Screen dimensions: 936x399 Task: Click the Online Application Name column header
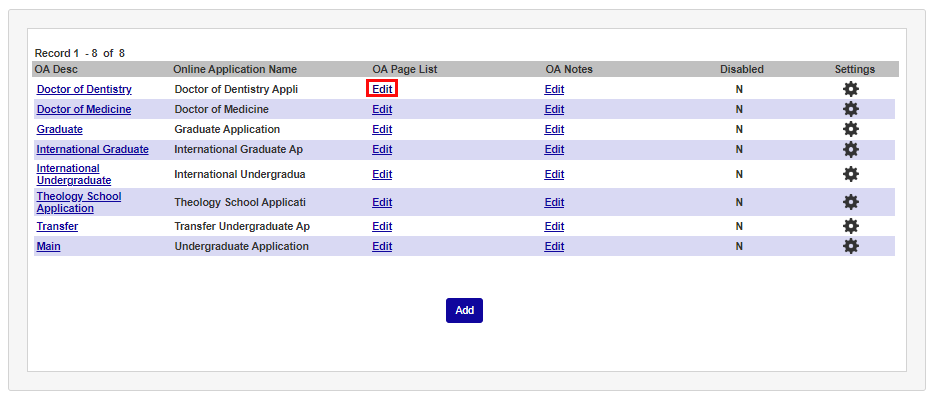pyautogui.click(x=235, y=69)
